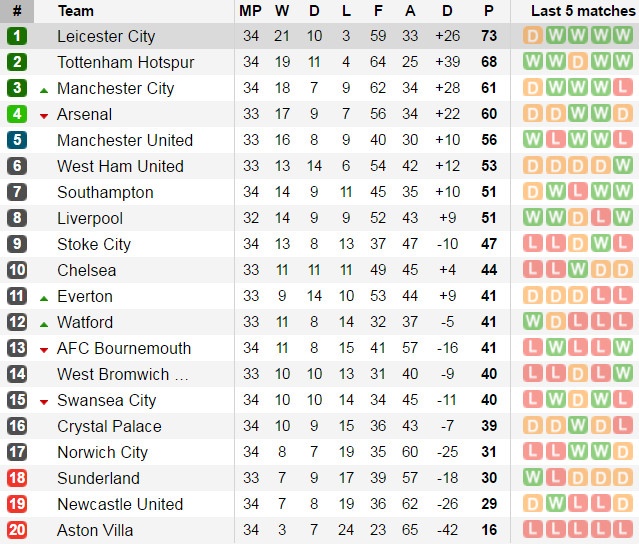The height and width of the screenshot is (544, 639).
Task: Click Newcastle United's 29 points value
Action: (489, 504)
